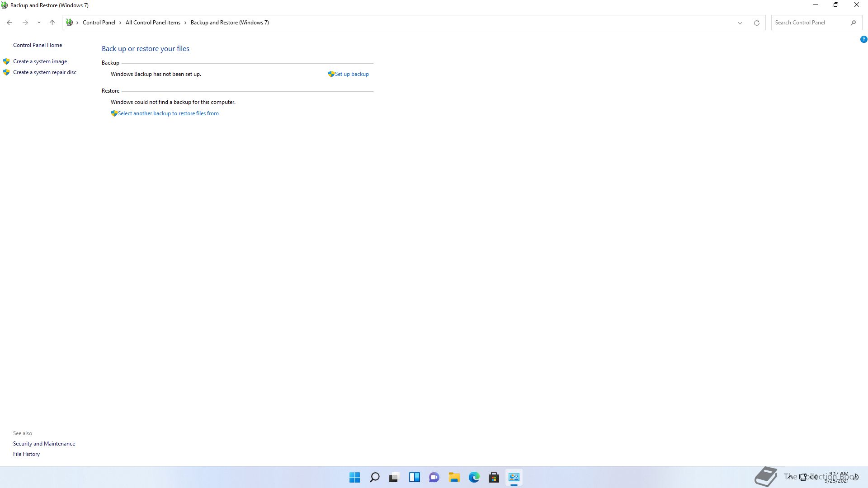Open Widgets from the taskbar
This screenshot has height=488, width=868.
(x=414, y=477)
